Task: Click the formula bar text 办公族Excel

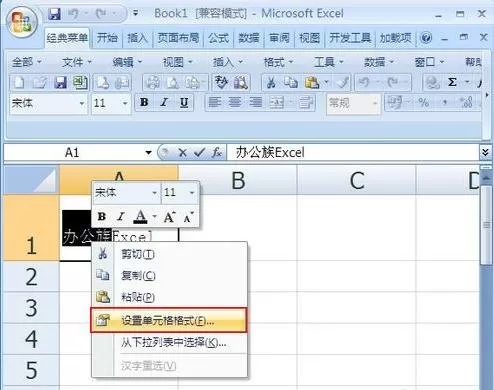Action: pos(270,153)
